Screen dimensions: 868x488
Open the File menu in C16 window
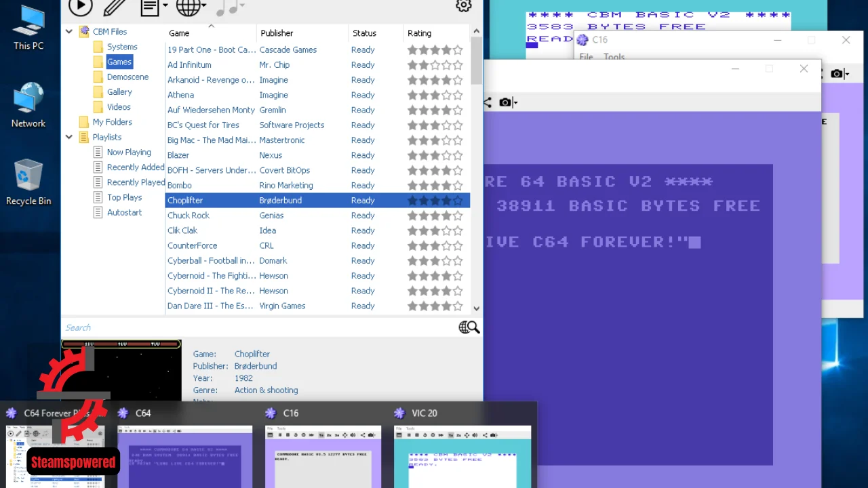(x=586, y=58)
